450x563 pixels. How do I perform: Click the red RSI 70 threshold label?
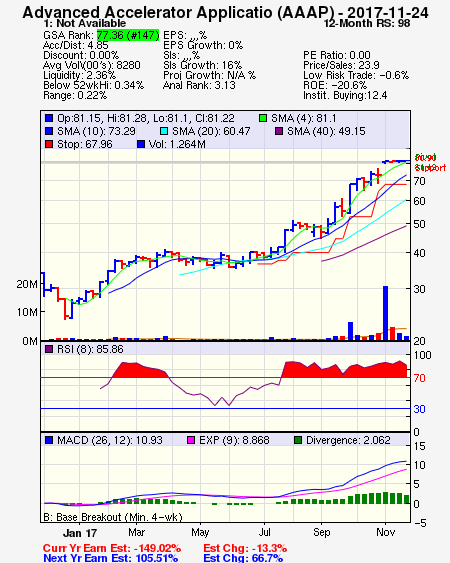point(419,378)
